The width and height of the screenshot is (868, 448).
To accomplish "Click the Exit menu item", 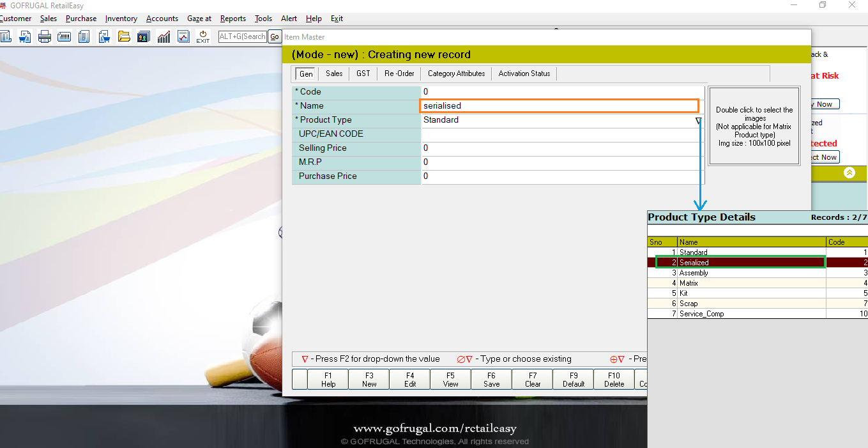I will (x=337, y=19).
